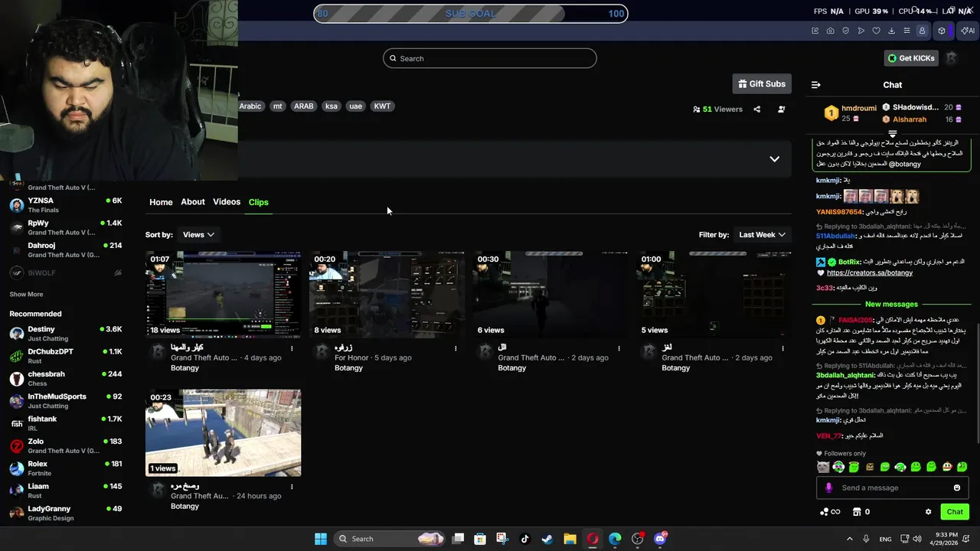Open the shop icon showing 0

point(861,512)
